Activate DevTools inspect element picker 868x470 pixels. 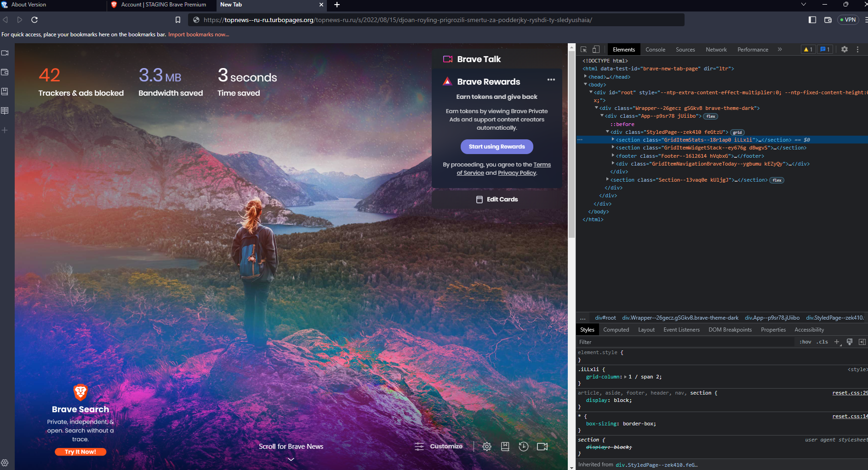584,49
